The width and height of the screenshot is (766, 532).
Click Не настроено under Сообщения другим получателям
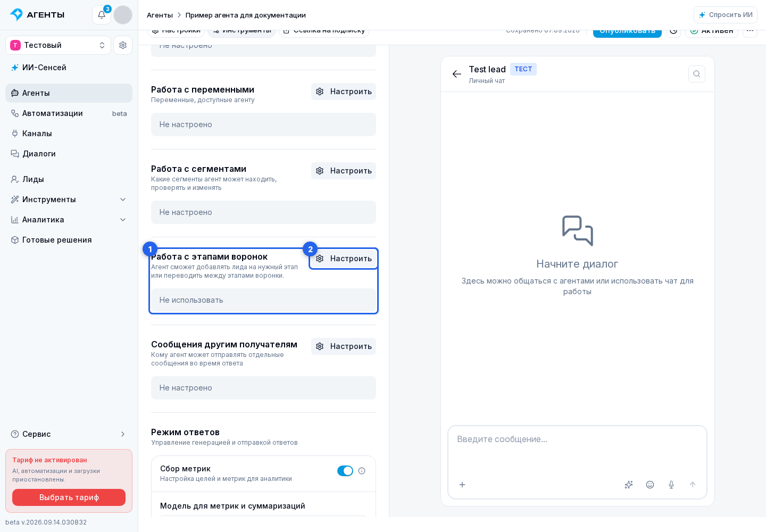263,388
